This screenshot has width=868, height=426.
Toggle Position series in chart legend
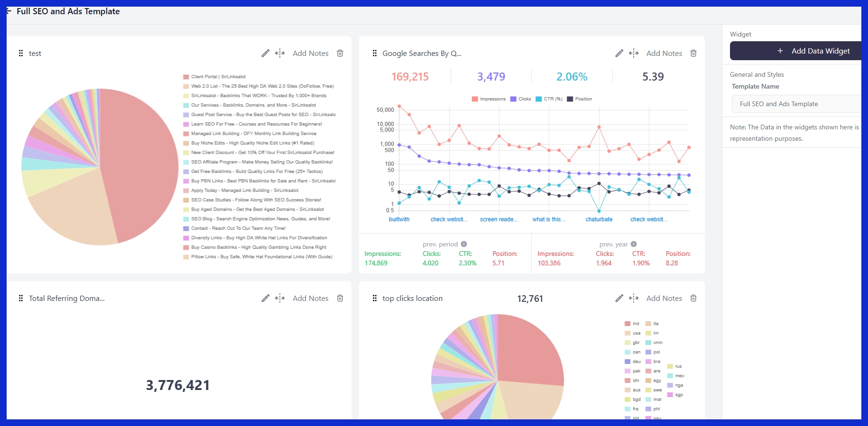pyautogui.click(x=580, y=99)
